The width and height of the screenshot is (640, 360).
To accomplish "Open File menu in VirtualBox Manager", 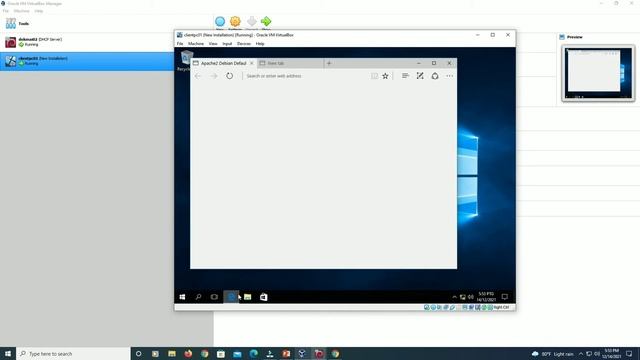I will click(5, 11).
